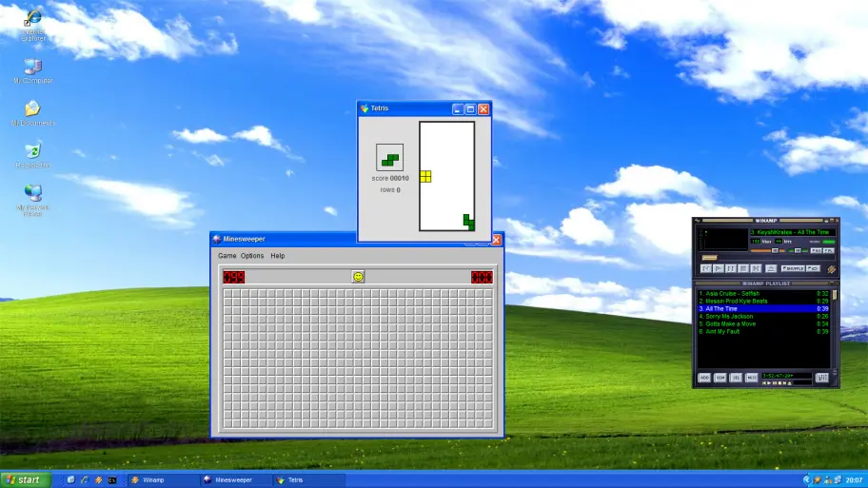Open the Winamp playlist LIST OPTS menu
This screenshot has width=868, height=488.
click(x=822, y=378)
